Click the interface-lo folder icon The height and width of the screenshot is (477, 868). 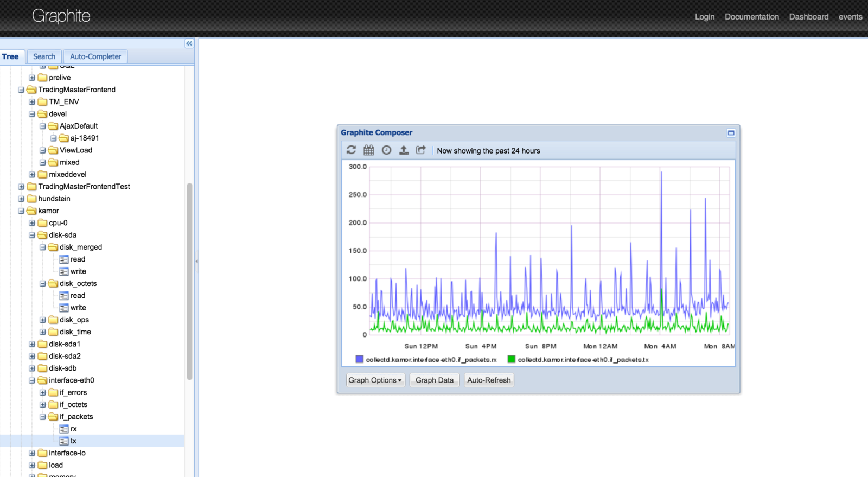tap(42, 453)
